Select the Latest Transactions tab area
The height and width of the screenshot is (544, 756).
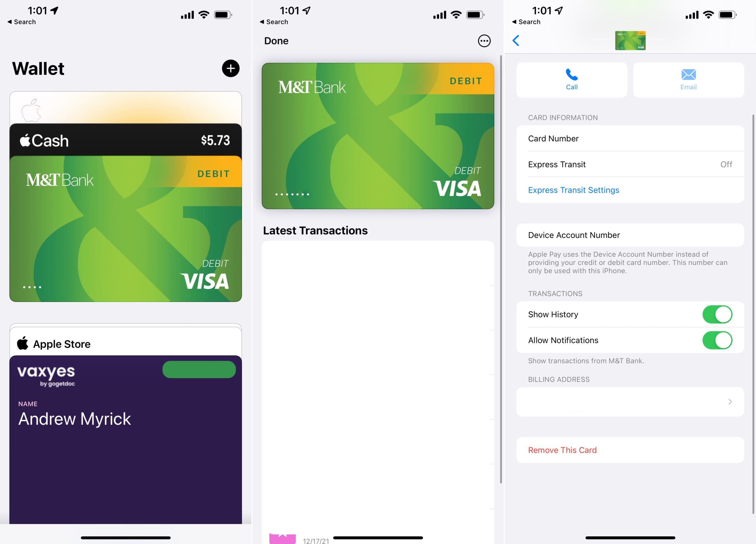point(315,230)
